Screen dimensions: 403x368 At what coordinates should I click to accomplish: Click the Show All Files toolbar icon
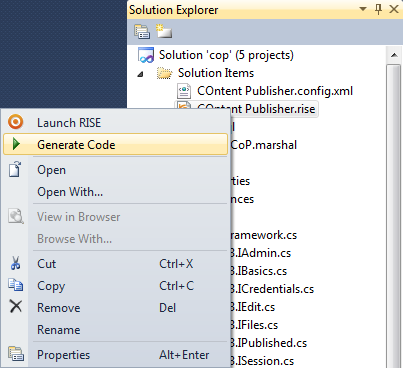(x=164, y=31)
